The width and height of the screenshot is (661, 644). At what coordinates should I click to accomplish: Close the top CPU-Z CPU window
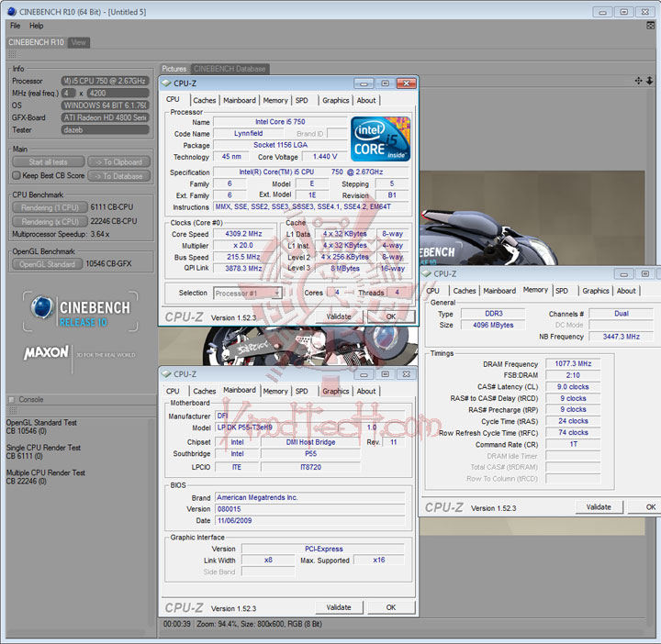point(406,83)
